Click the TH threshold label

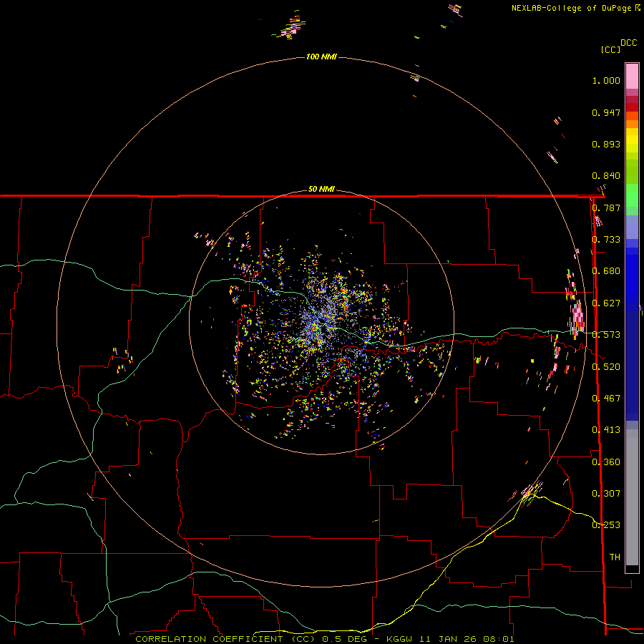point(615,557)
